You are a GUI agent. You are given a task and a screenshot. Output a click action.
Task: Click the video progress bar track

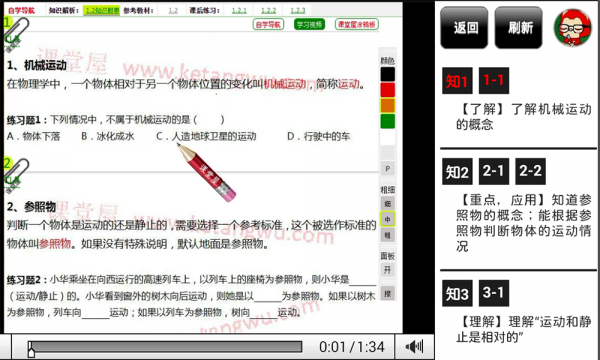click(165, 347)
